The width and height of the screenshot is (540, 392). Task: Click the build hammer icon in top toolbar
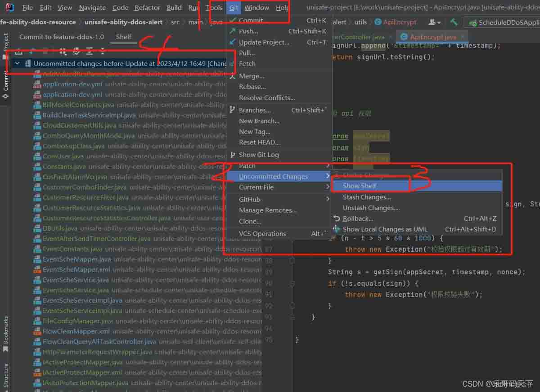coord(454,22)
